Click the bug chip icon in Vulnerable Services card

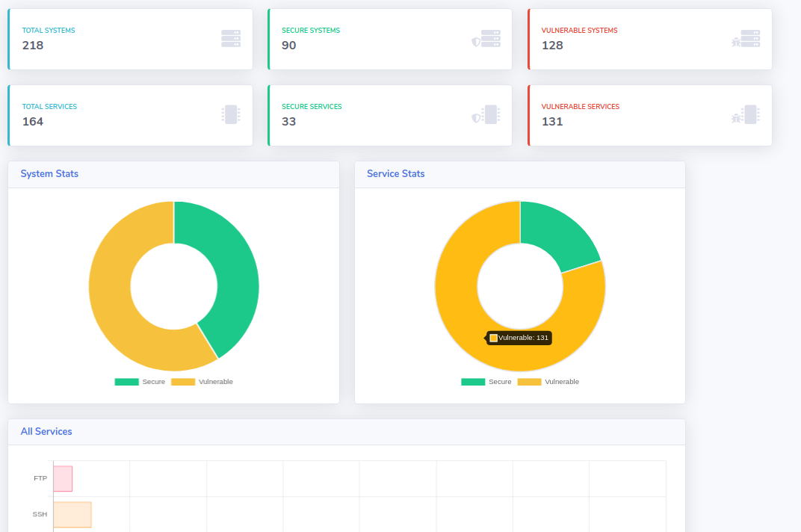746,114
